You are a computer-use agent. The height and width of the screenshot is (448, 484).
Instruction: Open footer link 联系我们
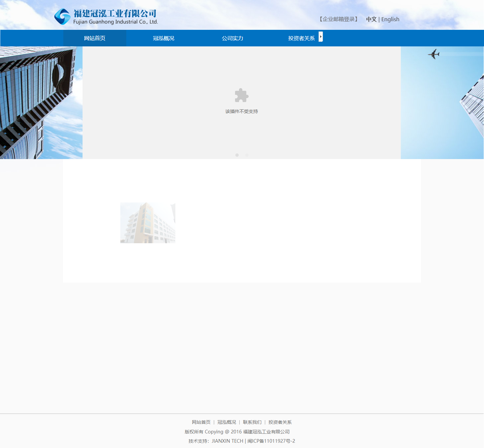click(252, 422)
